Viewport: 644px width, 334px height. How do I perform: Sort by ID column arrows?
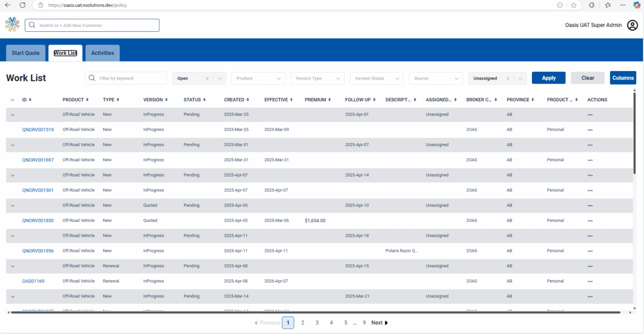(x=30, y=100)
